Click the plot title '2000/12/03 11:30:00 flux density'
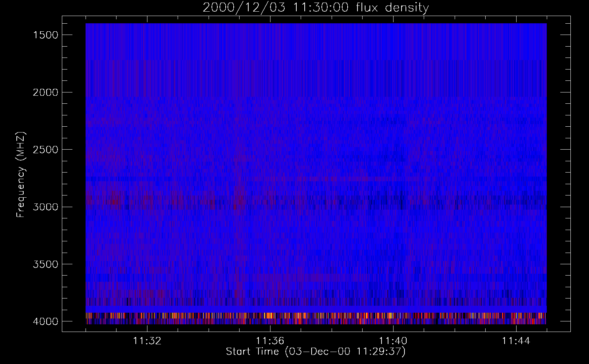This screenshot has height=364, width=589. coord(316,8)
